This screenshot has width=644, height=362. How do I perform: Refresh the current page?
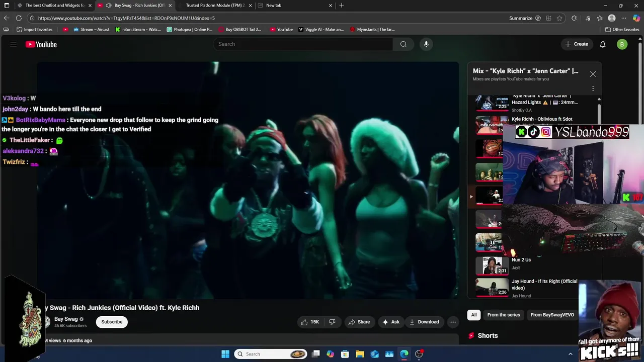pos(19,18)
